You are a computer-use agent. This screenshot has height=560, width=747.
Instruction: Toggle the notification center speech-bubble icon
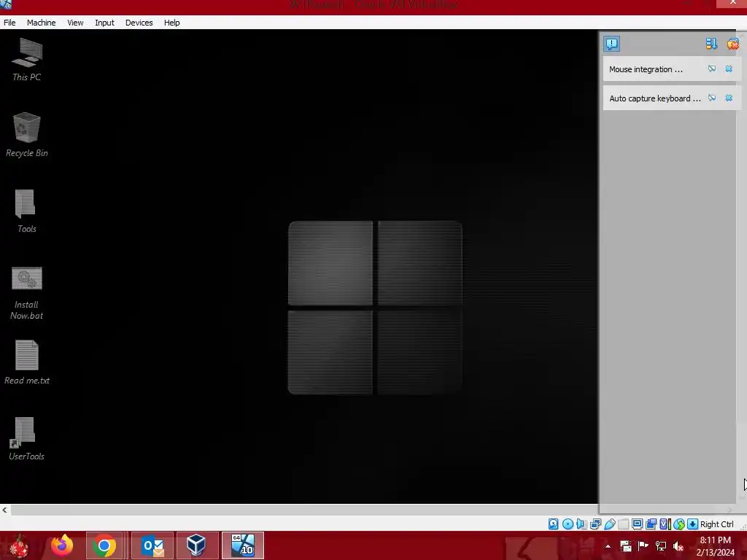612,44
